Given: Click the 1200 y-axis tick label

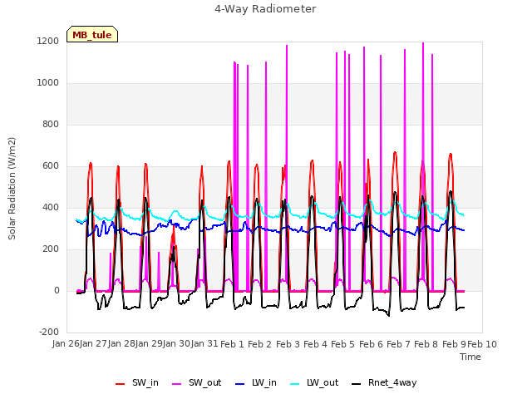Looking at the screenshot, I should tap(48, 41).
